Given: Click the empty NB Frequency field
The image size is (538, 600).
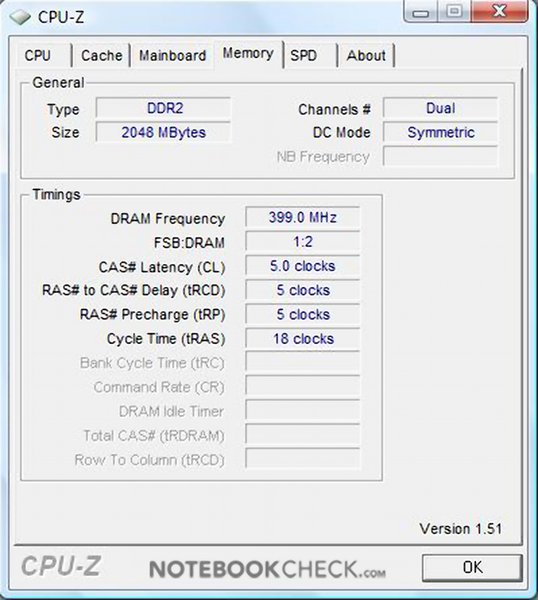Looking at the screenshot, I should coord(440,157).
